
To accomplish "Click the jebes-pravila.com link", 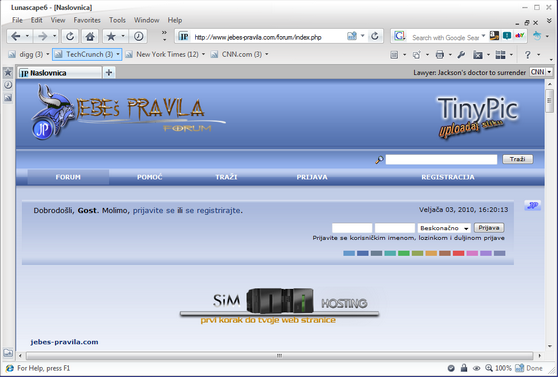I will pos(64,342).
